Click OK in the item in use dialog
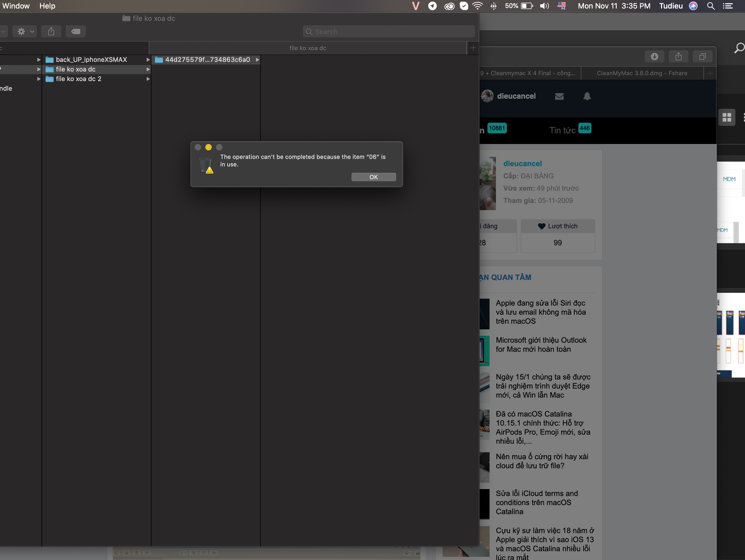Viewport: 745px width, 560px height. click(x=374, y=177)
